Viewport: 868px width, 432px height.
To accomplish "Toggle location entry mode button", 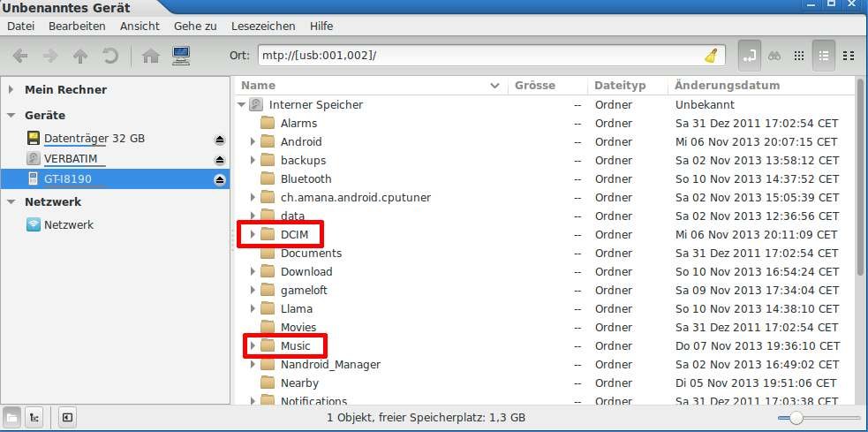I will coord(749,56).
